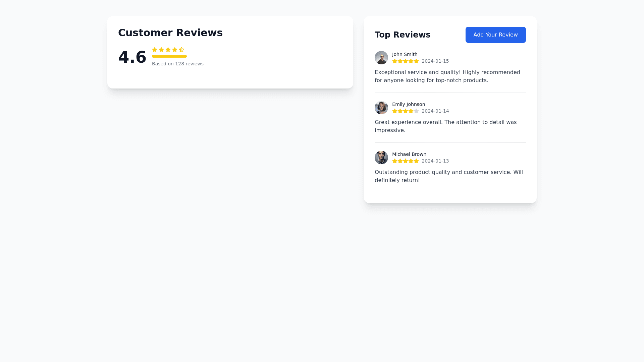Click the Based on 128 reviews text
The width and height of the screenshot is (644, 362).
tap(177, 64)
